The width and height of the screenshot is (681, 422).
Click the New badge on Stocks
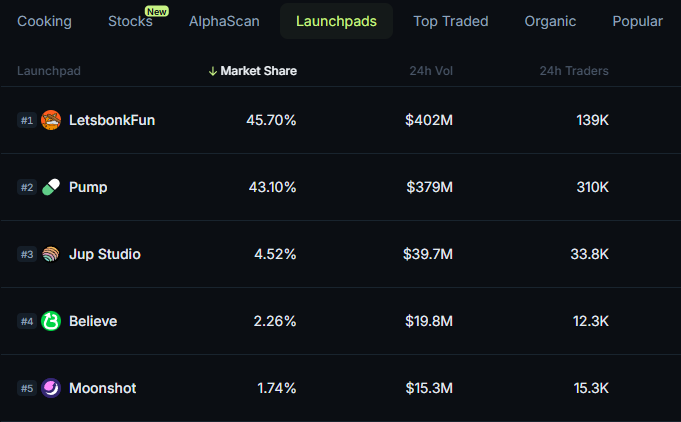pos(157,12)
